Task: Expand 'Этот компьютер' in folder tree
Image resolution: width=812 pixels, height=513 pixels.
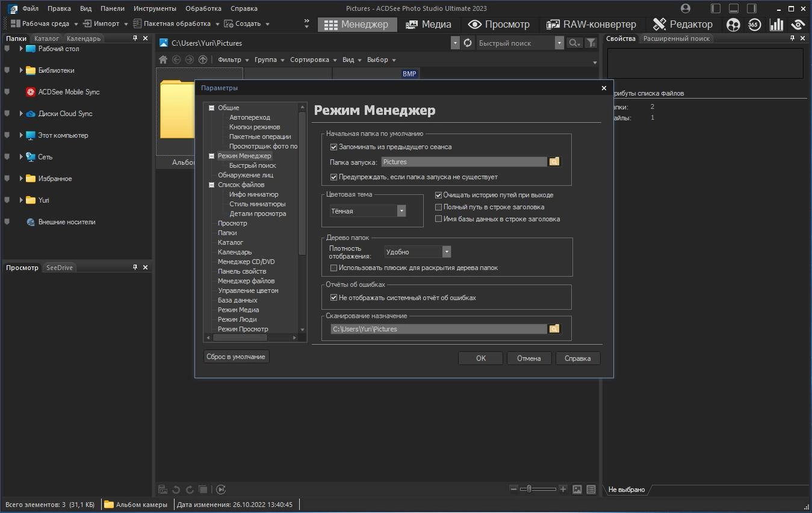Action: click(x=21, y=135)
